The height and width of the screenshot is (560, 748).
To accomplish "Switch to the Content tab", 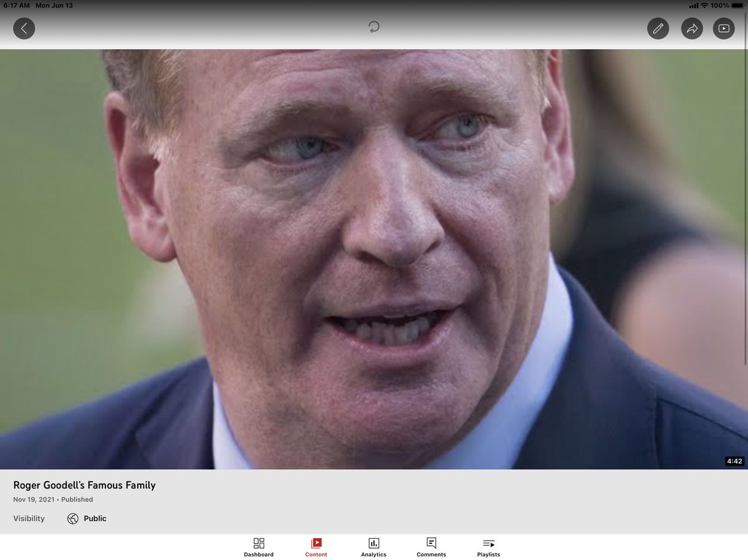I will [316, 548].
